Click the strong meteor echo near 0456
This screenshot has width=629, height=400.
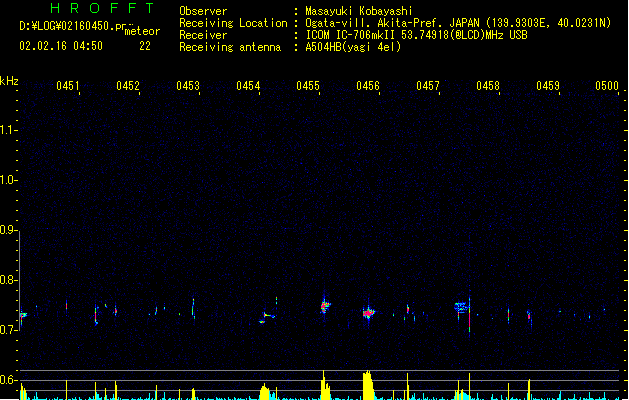pyautogui.click(x=369, y=313)
